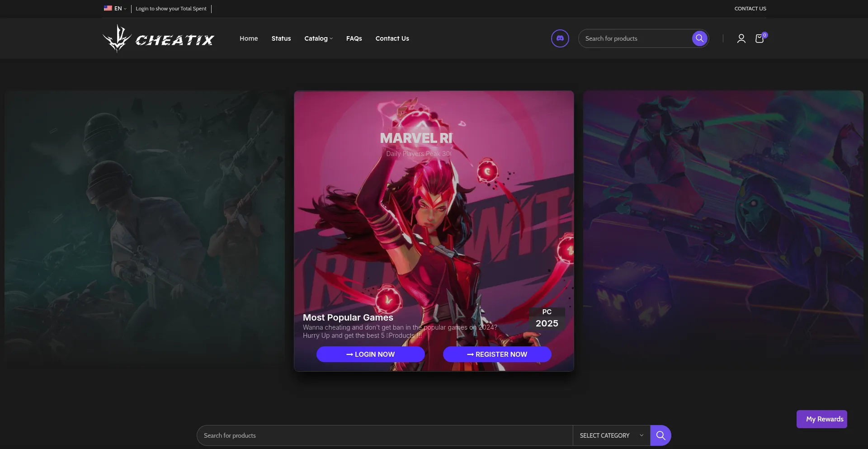Expand the Catalog menu
Image resolution: width=868 pixels, height=449 pixels.
318,38
